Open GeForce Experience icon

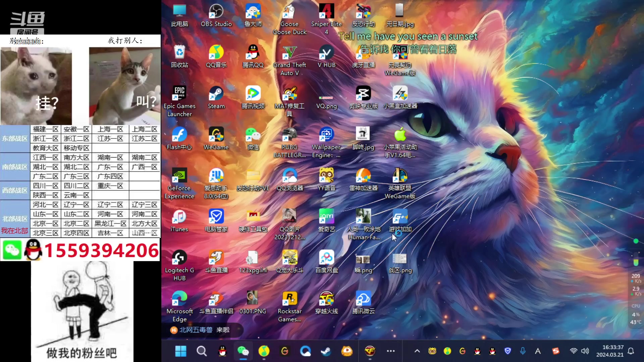coord(179,183)
